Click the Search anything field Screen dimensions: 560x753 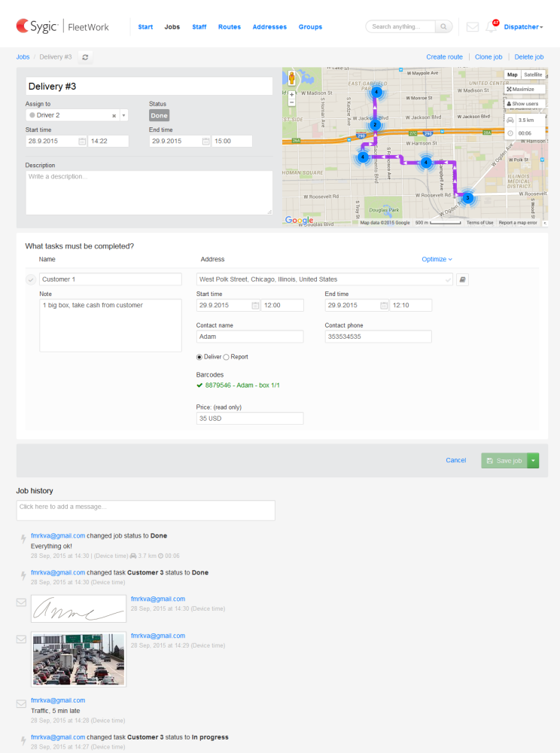click(400, 27)
